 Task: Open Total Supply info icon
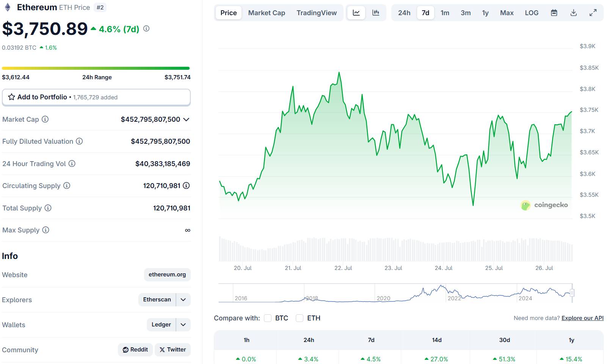point(48,208)
